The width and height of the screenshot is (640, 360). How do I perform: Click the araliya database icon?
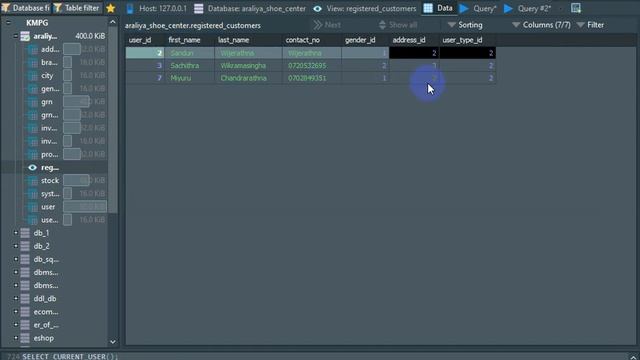[25, 36]
